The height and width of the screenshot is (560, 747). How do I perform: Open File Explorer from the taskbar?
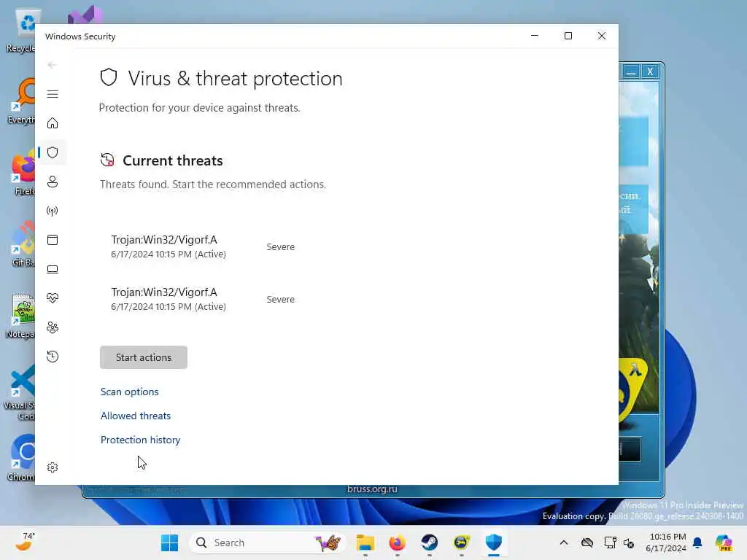(365, 542)
